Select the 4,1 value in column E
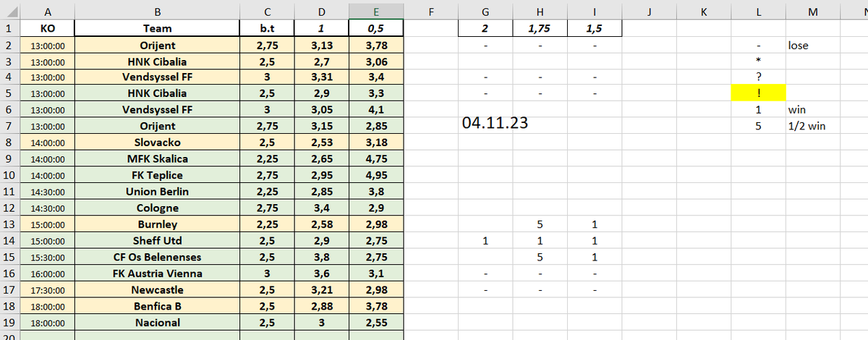 point(376,110)
